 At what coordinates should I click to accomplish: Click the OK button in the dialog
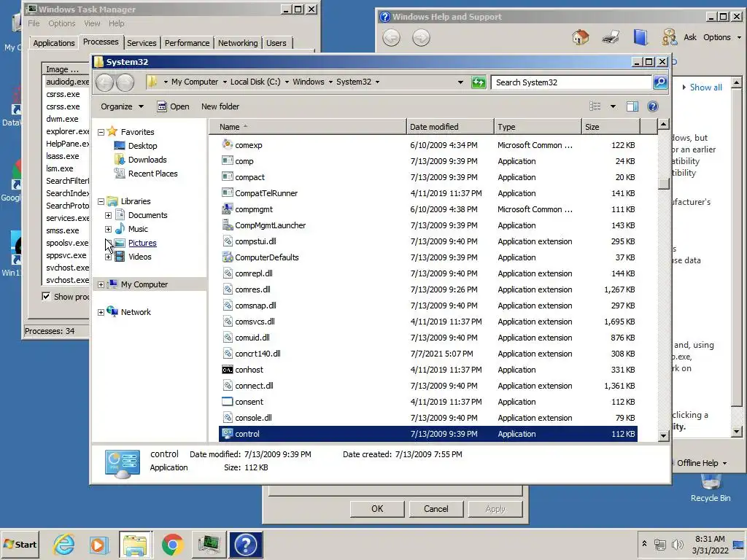(x=377, y=508)
